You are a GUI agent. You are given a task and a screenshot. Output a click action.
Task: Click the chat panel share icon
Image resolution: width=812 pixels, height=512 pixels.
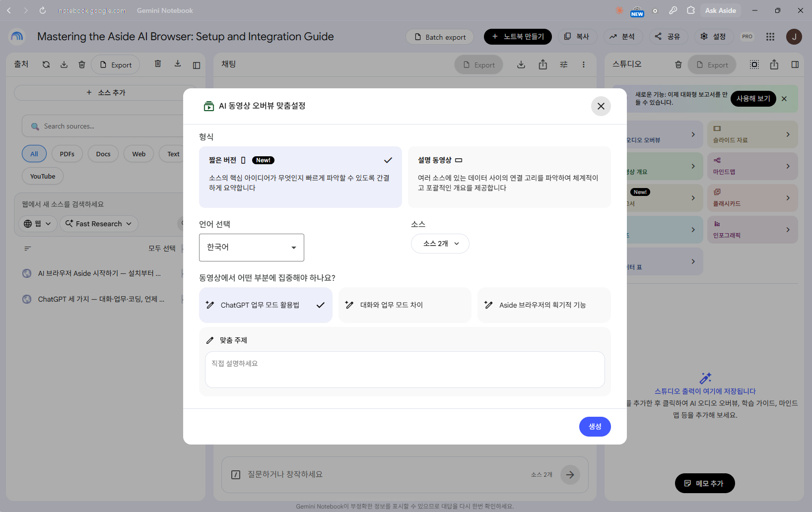(x=543, y=64)
